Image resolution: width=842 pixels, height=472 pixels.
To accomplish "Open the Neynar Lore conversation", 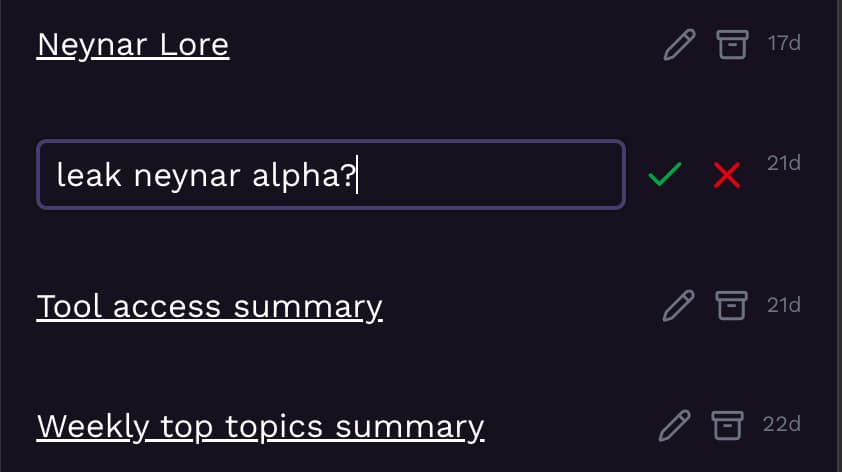I will (133, 45).
